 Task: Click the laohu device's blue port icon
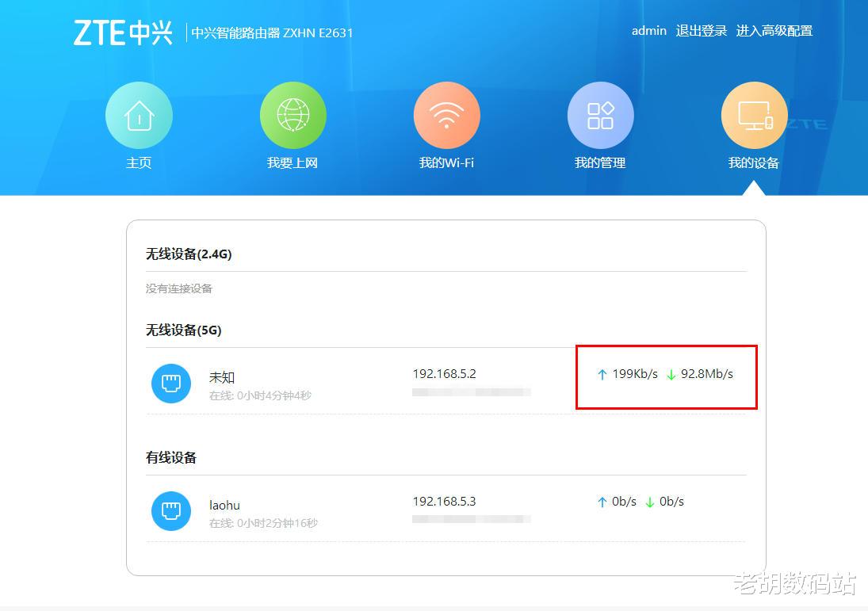click(x=171, y=513)
